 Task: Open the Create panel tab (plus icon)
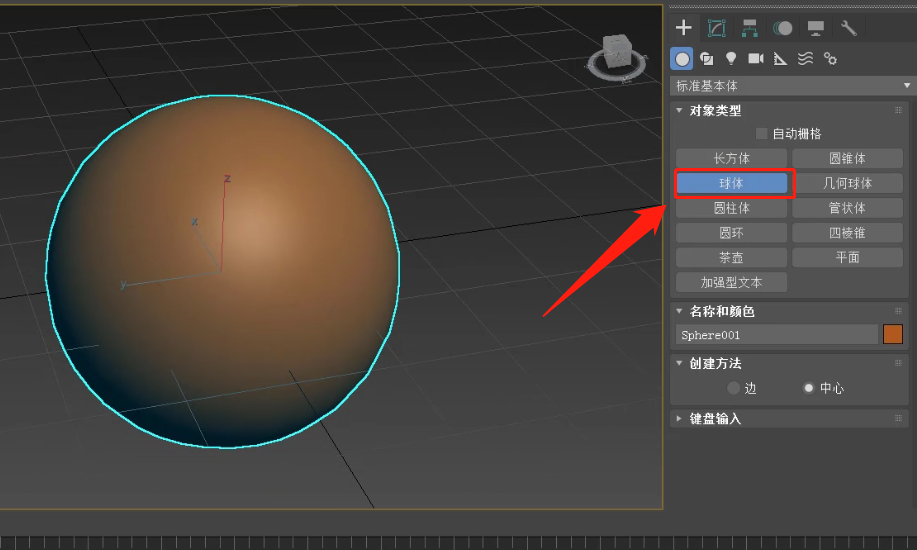click(683, 28)
